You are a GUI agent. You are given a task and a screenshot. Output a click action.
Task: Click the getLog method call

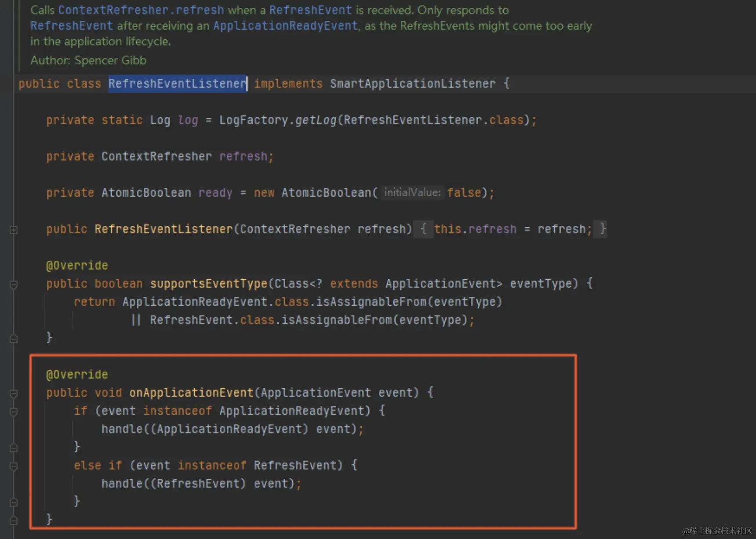pyautogui.click(x=316, y=120)
